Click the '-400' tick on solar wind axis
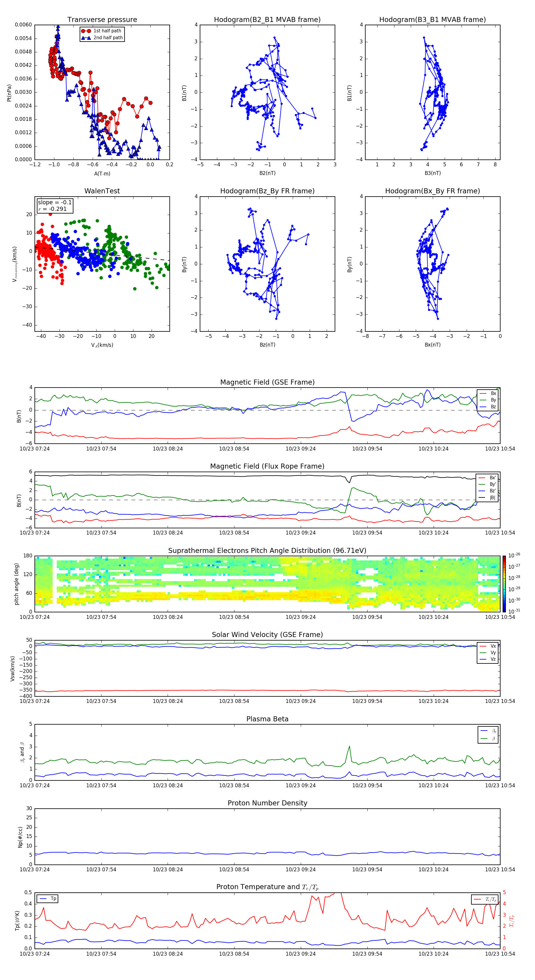The width and height of the screenshot is (535, 980). [x=26, y=696]
